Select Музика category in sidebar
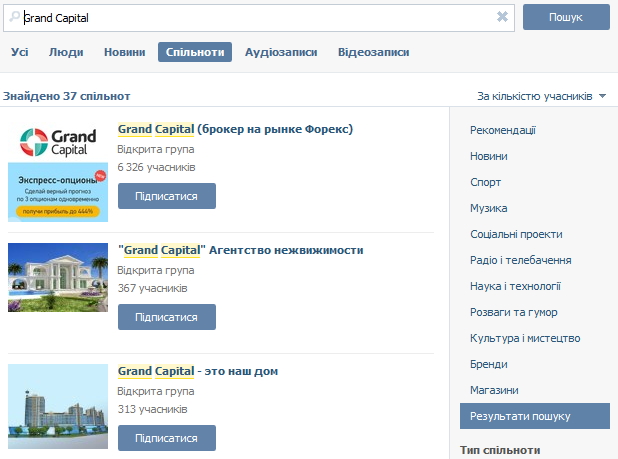Viewport: 618px width, 459px height. coord(489,208)
